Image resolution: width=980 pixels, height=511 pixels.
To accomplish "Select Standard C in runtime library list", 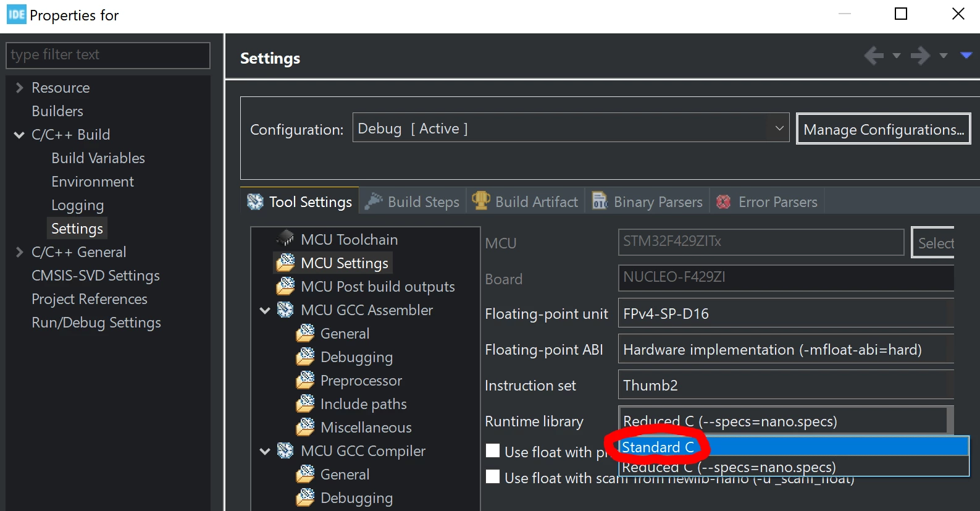I will pos(794,447).
